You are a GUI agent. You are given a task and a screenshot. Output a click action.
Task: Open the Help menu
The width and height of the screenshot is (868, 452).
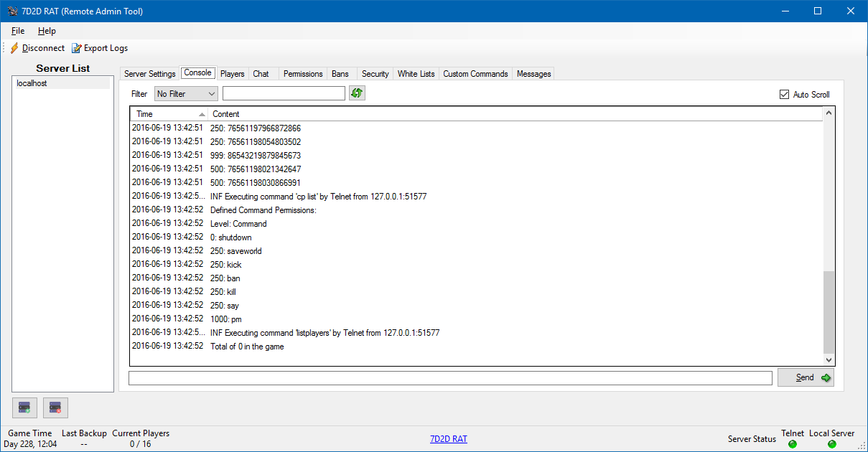(47, 31)
